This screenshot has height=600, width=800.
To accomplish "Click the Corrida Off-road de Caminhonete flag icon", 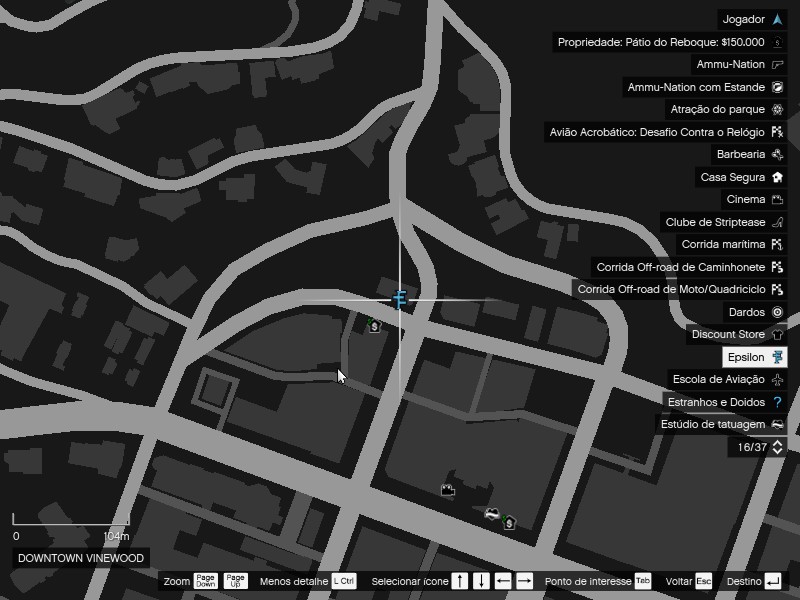I will (x=777, y=267).
